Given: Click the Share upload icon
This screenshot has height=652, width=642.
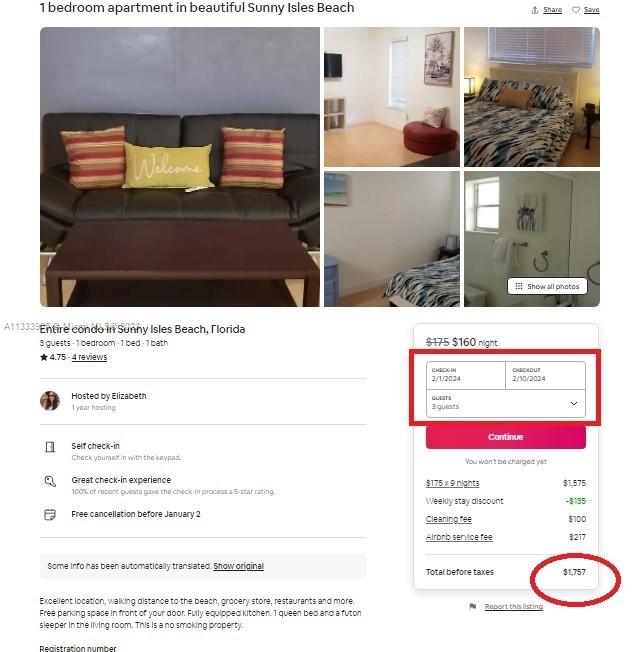Looking at the screenshot, I should 535,10.
